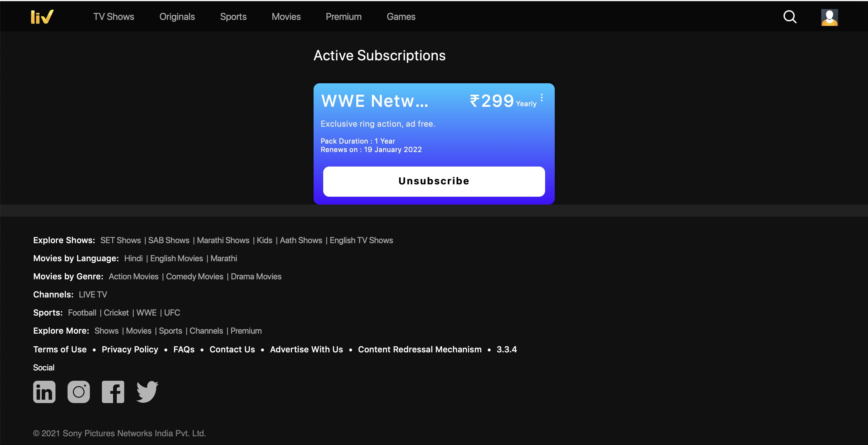
Task: Open Cricket sports link
Action: point(116,313)
